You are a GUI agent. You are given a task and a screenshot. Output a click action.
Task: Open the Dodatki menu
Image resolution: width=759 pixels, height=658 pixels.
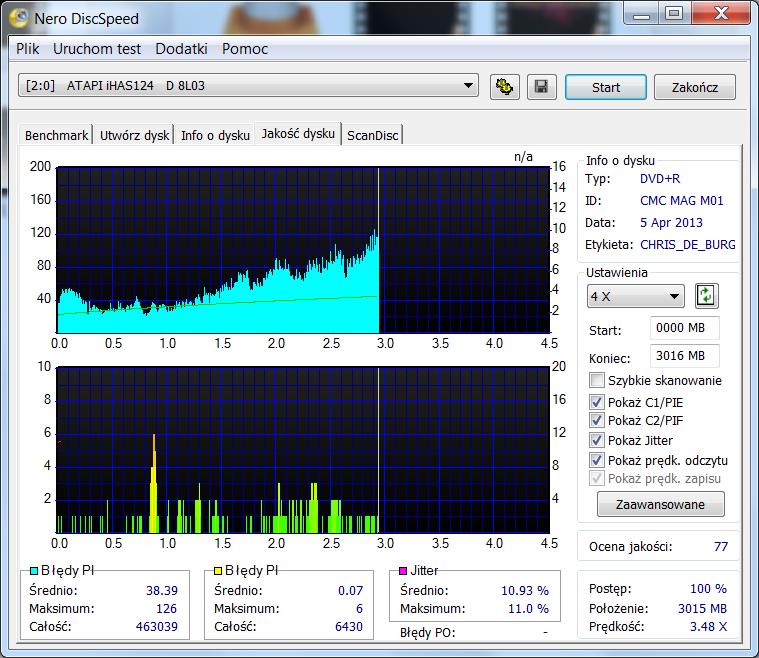pyautogui.click(x=181, y=49)
